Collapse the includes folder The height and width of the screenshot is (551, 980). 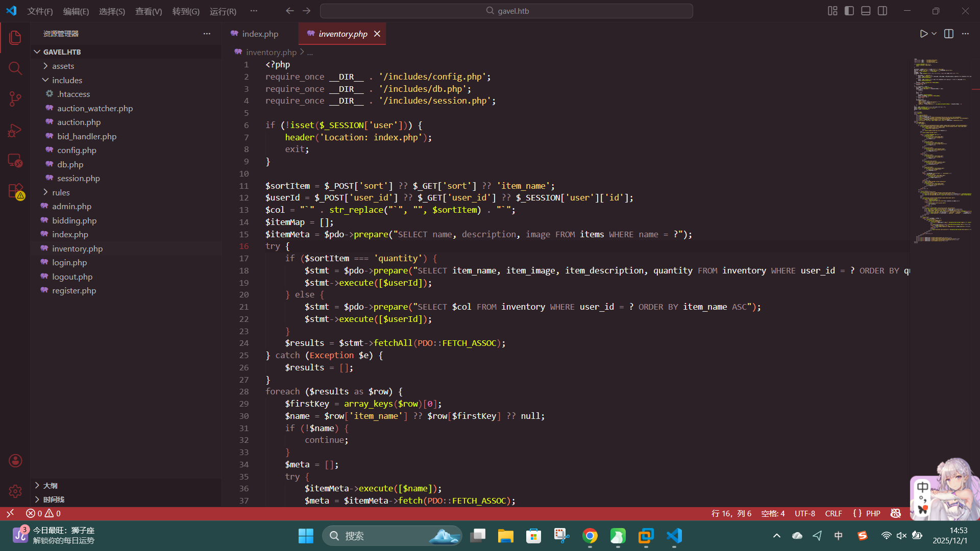[67, 80]
